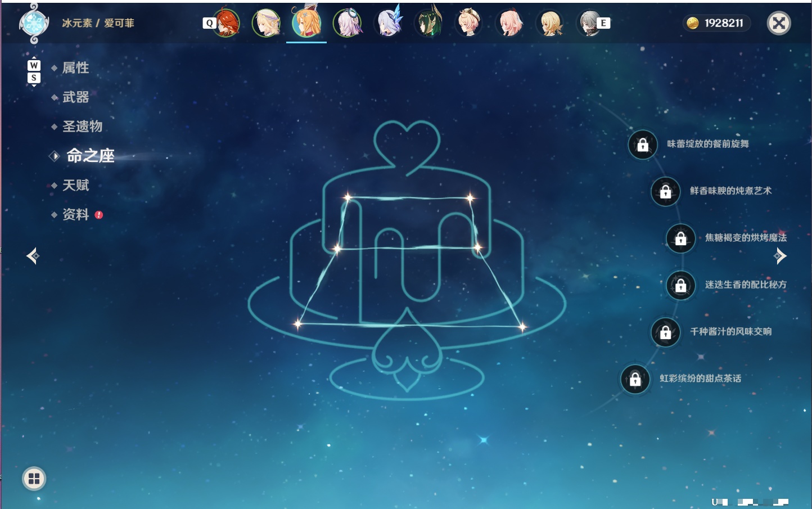Click the 千种酱汁的风味交响 label
Image resolution: width=812 pixels, height=509 pixels.
point(731,331)
